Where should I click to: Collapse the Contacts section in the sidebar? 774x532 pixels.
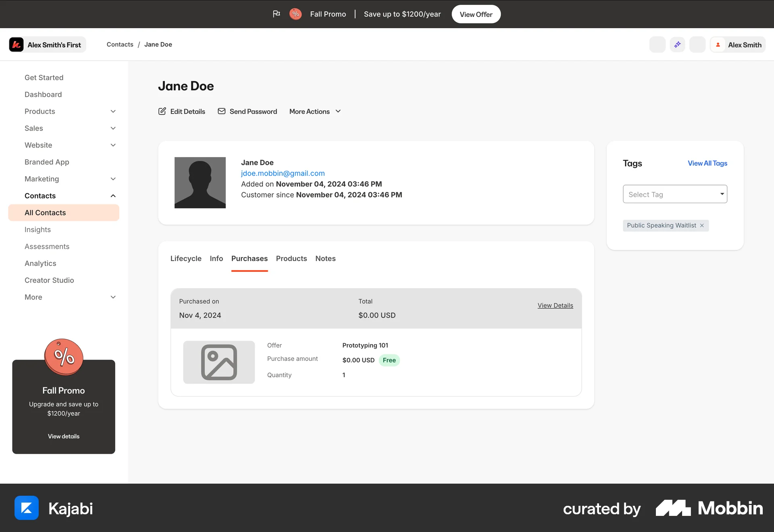[x=113, y=196]
